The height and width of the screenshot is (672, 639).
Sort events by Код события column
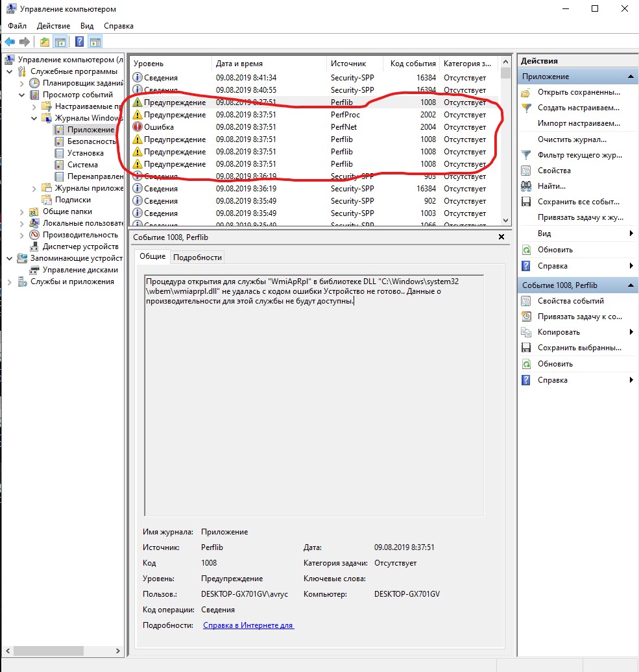coord(413,64)
